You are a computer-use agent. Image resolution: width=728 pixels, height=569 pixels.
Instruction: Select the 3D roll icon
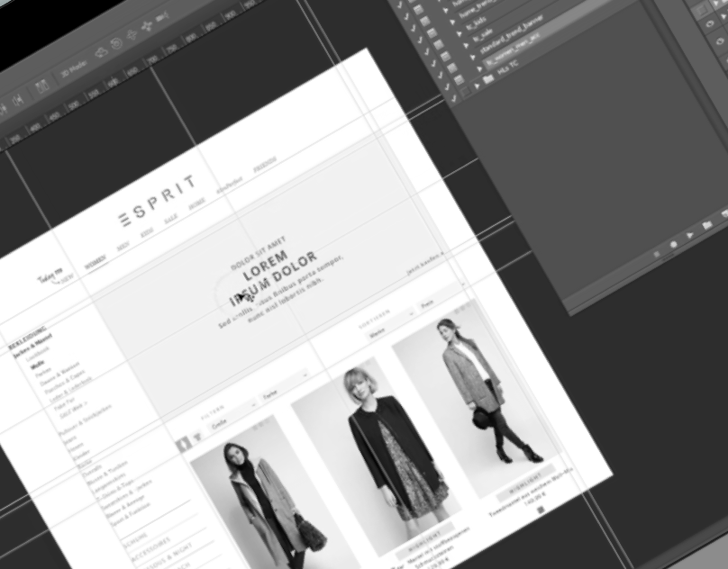(x=116, y=44)
